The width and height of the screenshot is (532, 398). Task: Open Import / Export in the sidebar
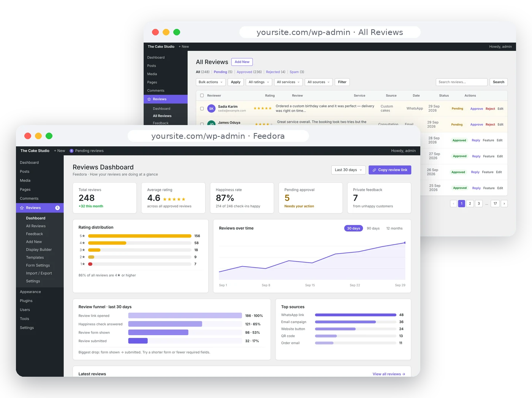[x=39, y=273]
